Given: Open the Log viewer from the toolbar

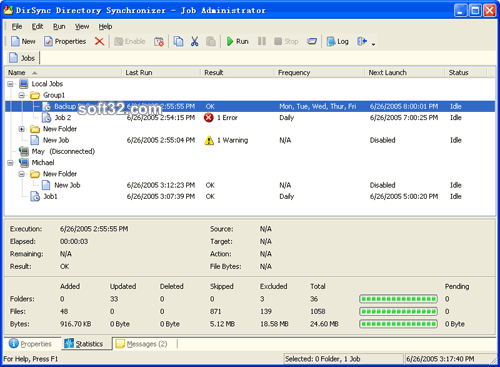Looking at the screenshot, I should [338, 41].
